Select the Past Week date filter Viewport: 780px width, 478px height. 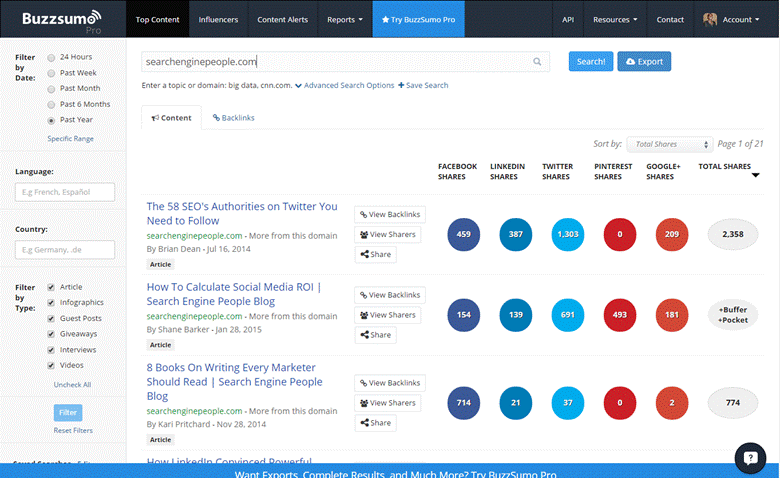coord(52,73)
